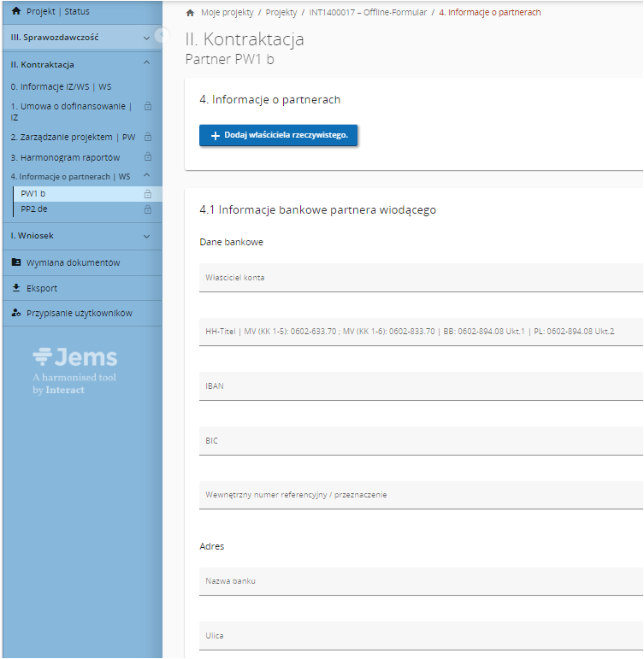Focus the Właściciel konta field
This screenshot has height=659, width=644.
421,278
